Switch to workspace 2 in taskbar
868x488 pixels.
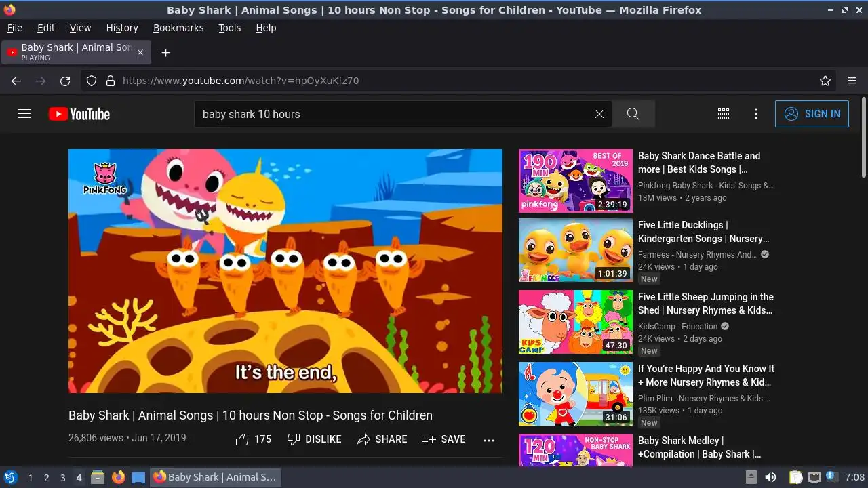[47, 478]
